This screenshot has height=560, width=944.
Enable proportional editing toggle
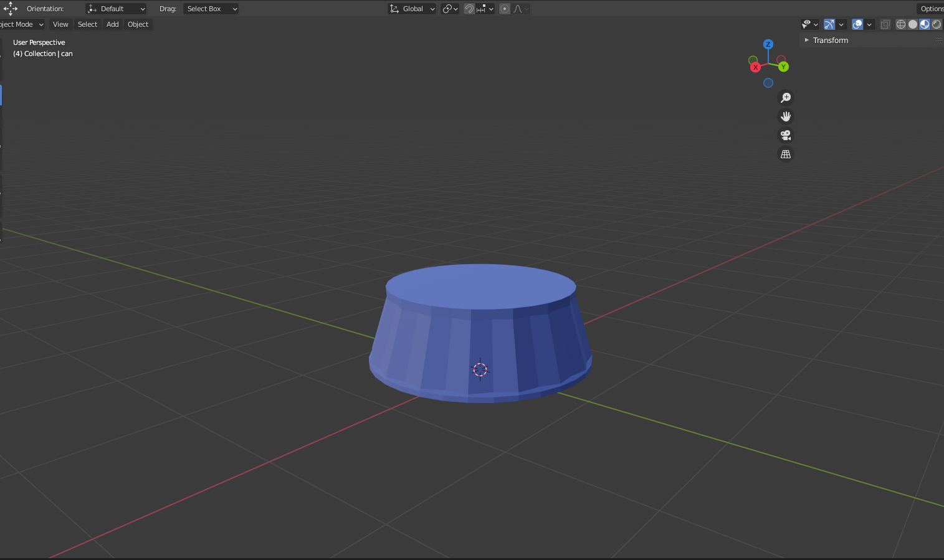point(505,9)
